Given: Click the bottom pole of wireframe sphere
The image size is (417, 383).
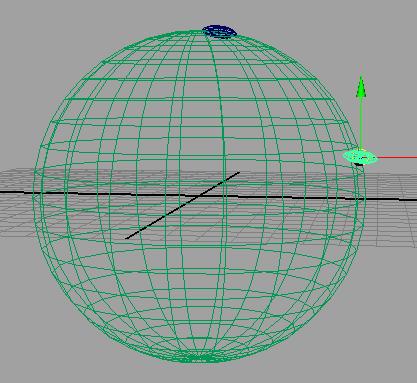Looking at the screenshot, I should click(199, 359).
